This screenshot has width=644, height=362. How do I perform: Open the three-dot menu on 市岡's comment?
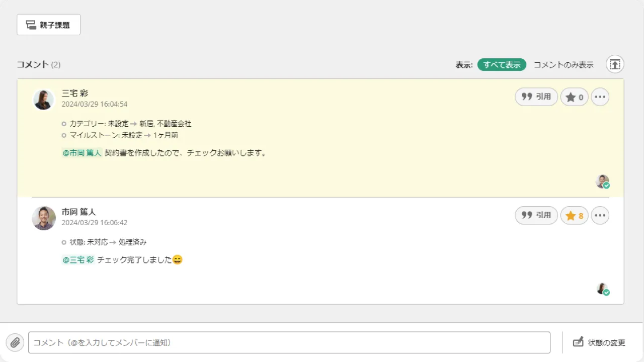600,215
